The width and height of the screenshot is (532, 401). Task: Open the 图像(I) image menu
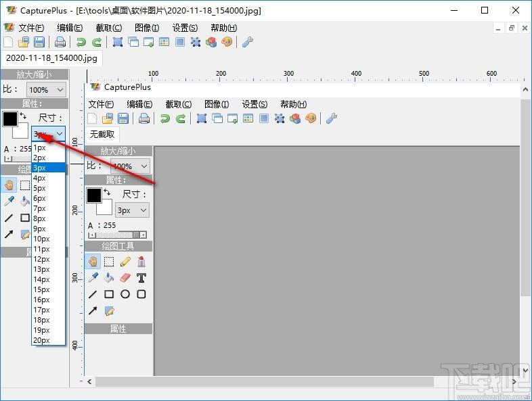pos(147,28)
